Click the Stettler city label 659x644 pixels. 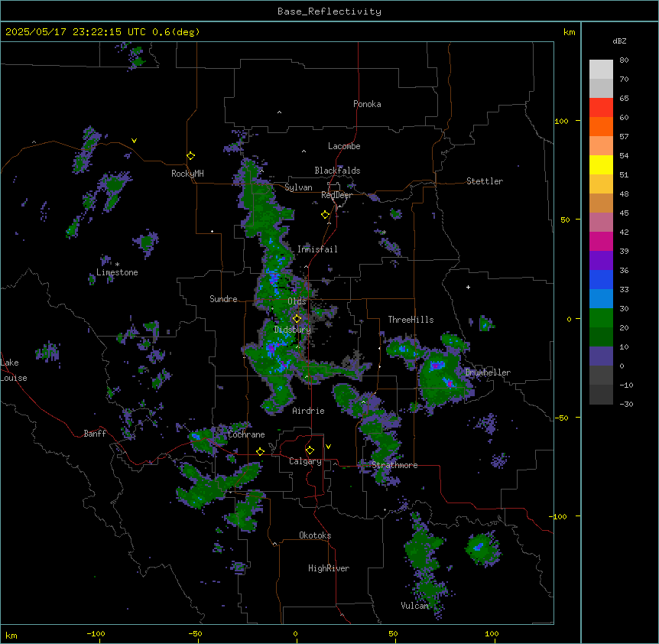[x=485, y=181]
